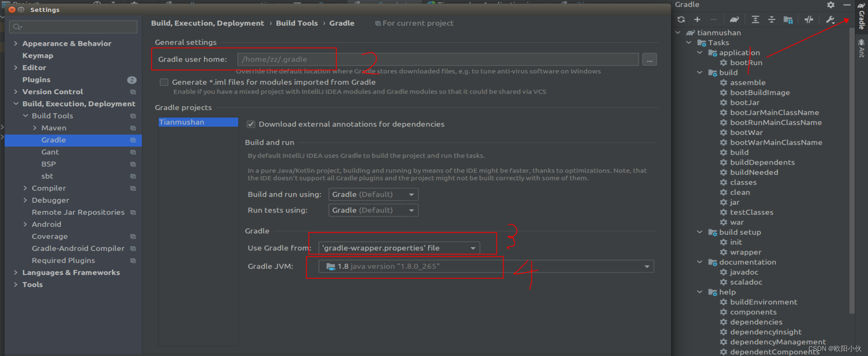Viewport: 868px width, 356px height.
Task: Open the Build and run using dropdown
Action: click(x=411, y=194)
